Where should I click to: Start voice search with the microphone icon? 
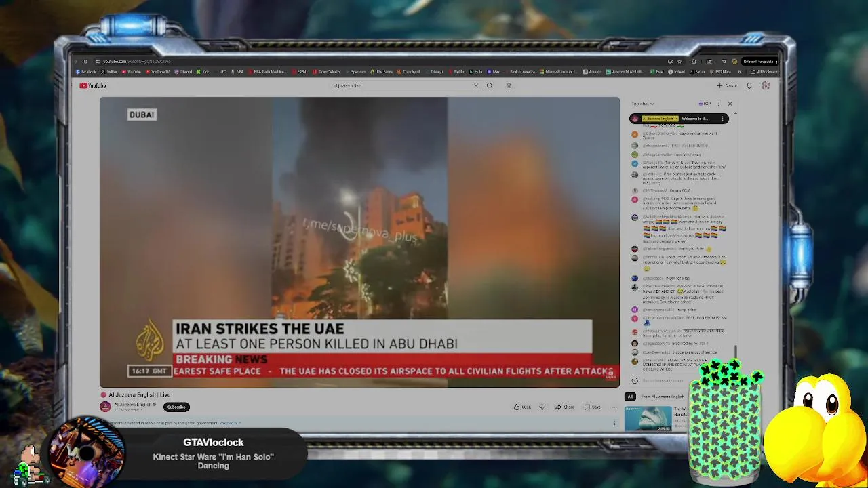point(509,85)
